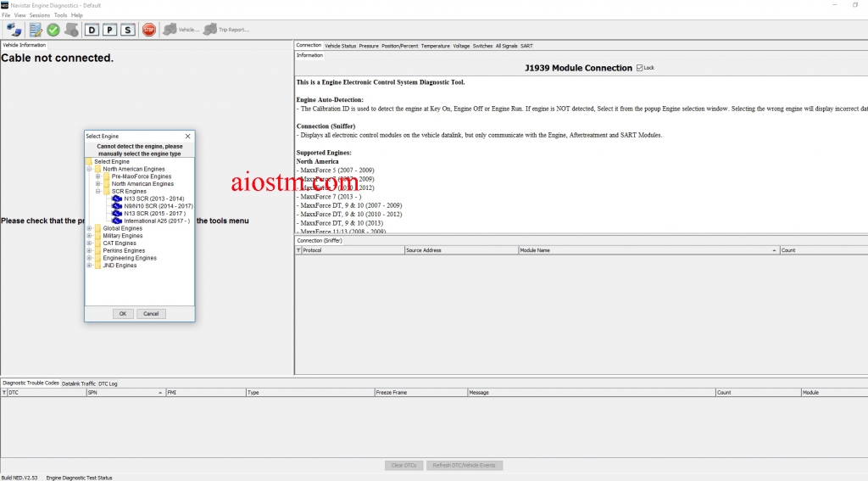Sort by the SPN column header
This screenshot has height=481, width=868.
click(x=125, y=392)
